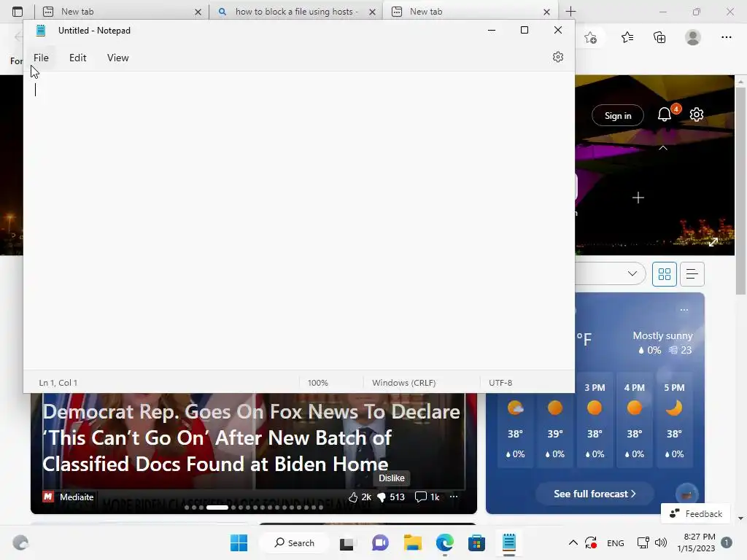Open Windows Start menu
This screenshot has width=747, height=560.
(239, 542)
